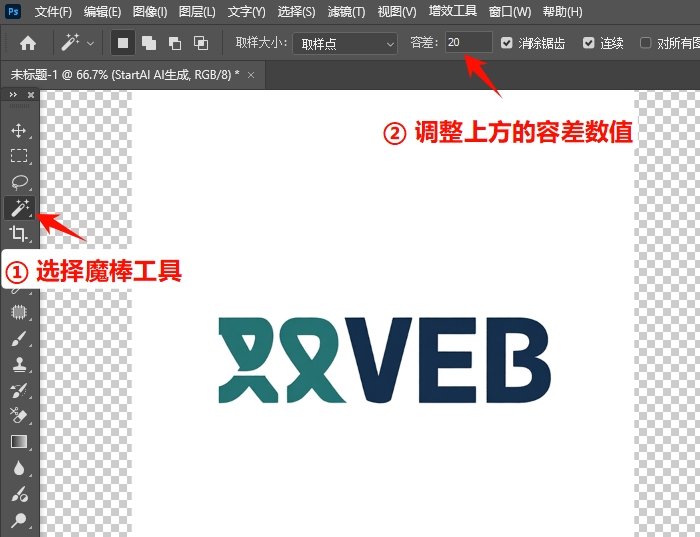
Task: Open the 滤镜(T) menu
Action: [x=346, y=11]
